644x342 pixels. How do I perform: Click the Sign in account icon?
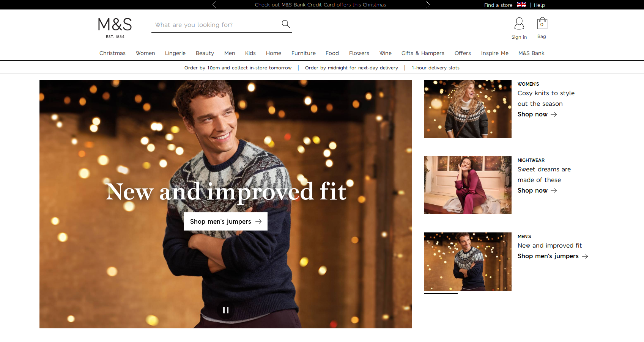click(519, 24)
